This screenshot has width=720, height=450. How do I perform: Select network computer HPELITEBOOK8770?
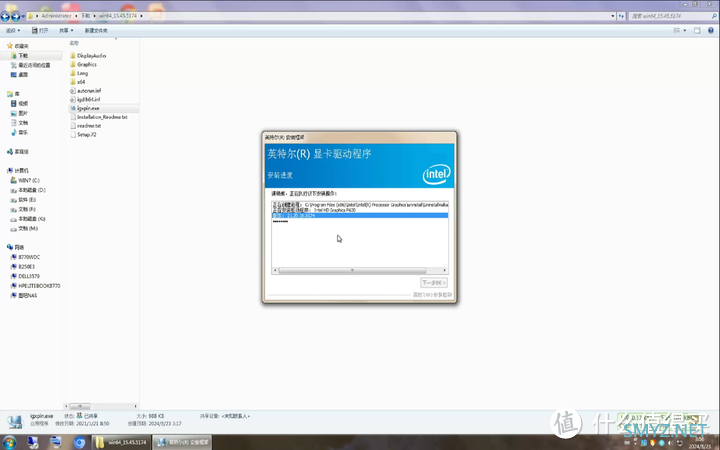tap(35, 286)
